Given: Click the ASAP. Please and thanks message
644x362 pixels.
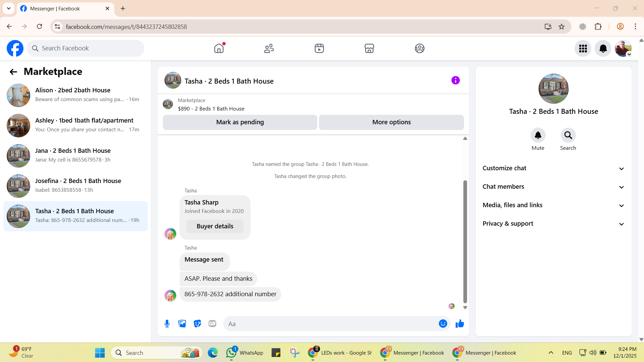Looking at the screenshot, I should [218, 279].
